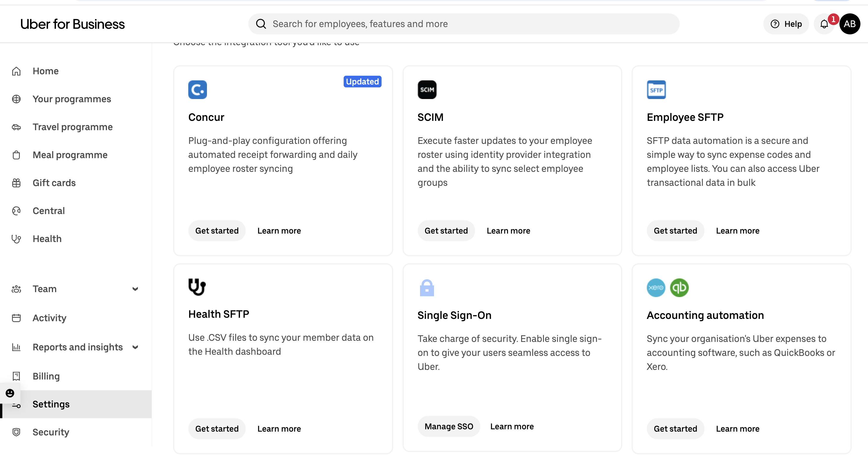Screen dimensions: 868x459
Task: Click Learn more on Health SFTP card
Action: 279,429
